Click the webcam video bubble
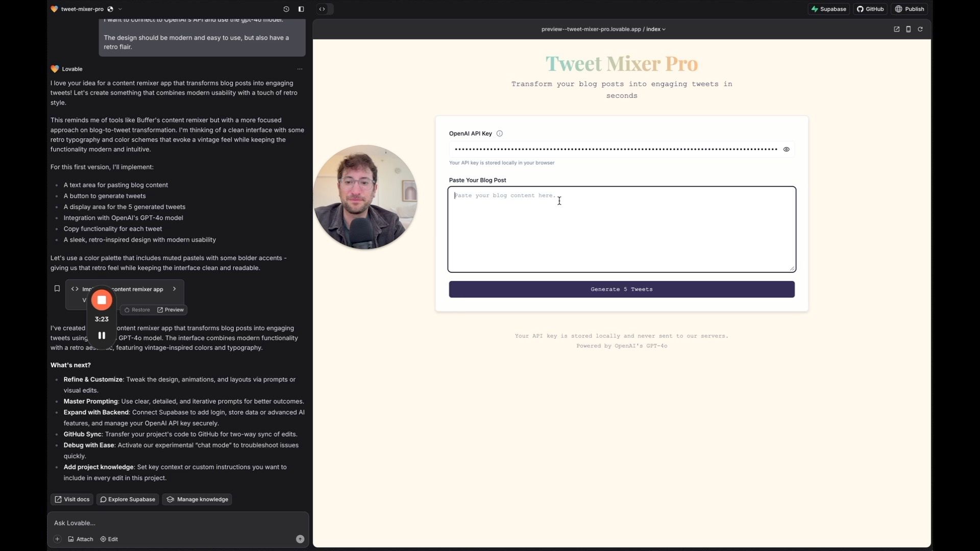 365,197
